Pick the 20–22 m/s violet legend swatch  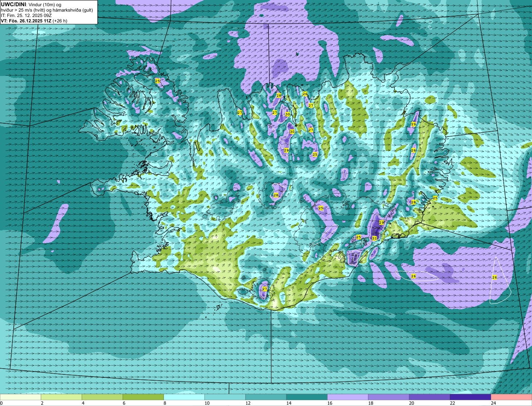point(430,397)
